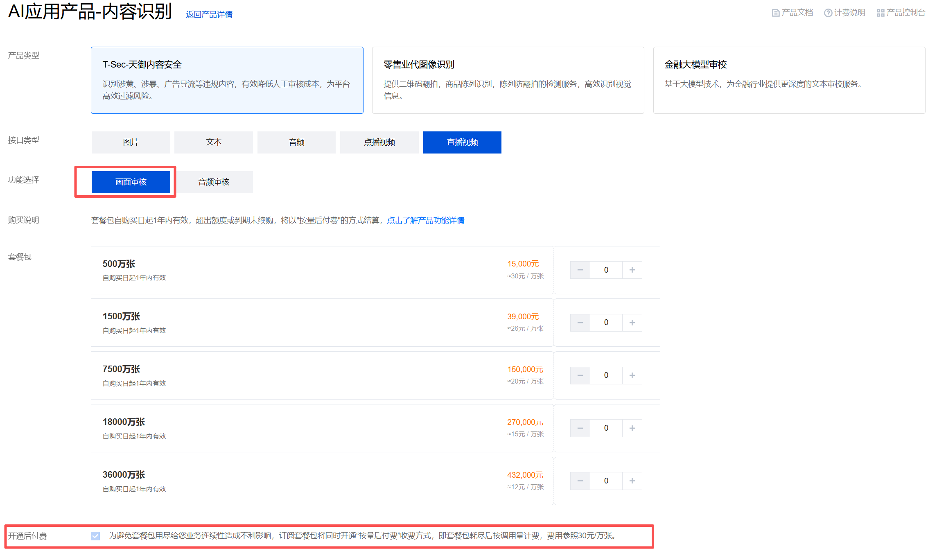The width and height of the screenshot is (937, 560).
Task: Click quantity field of 500万张 package
Action: [606, 270]
